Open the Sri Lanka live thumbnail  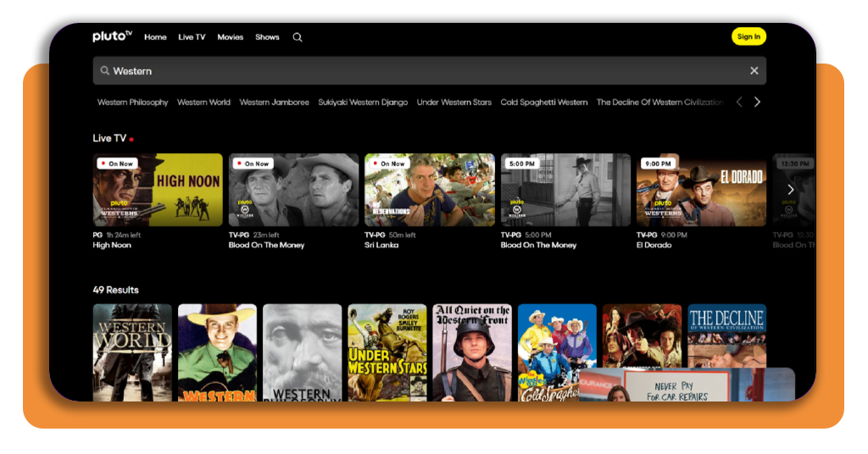[430, 190]
